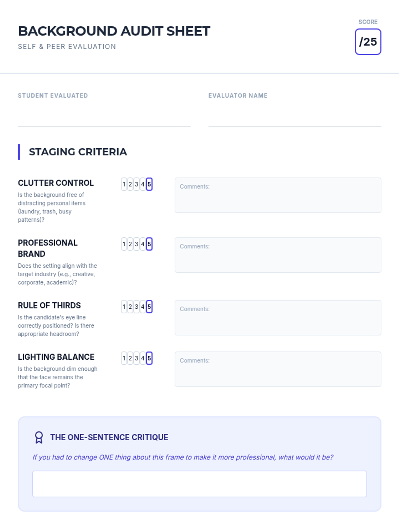
Task: Click the award ribbon icon
Action: point(39,437)
